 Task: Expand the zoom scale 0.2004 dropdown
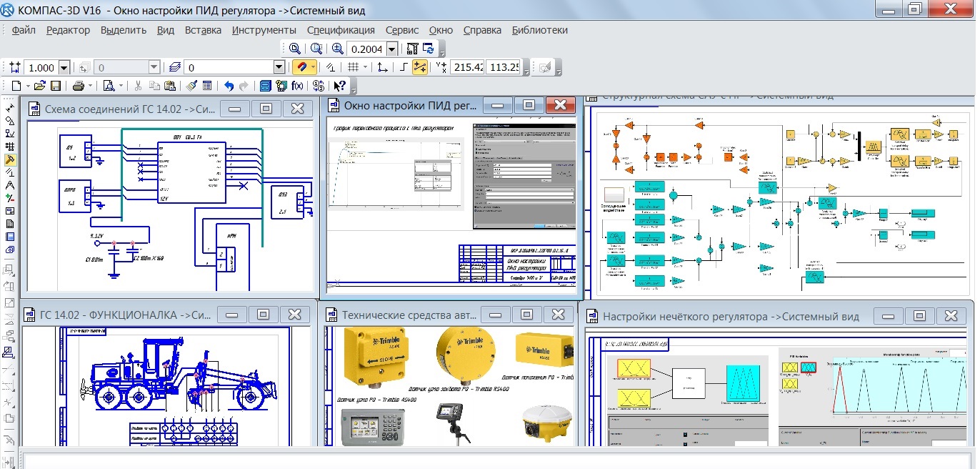(391, 49)
